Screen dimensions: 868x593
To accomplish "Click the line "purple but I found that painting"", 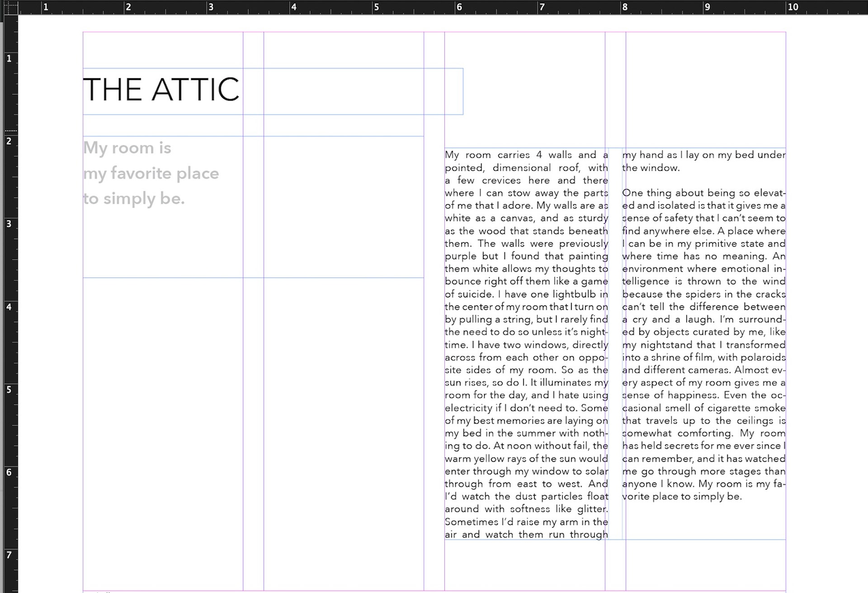I will point(526,256).
